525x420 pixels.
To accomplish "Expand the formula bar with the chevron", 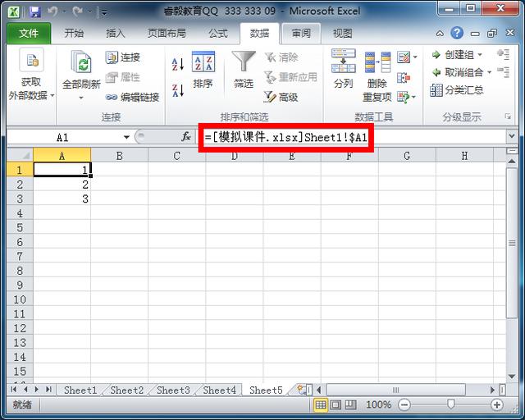I will [x=511, y=136].
